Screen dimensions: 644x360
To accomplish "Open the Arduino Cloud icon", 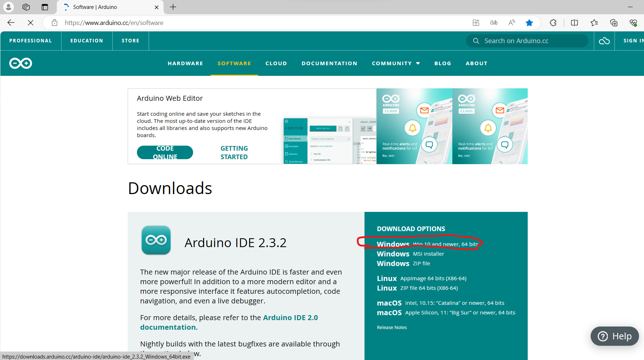I will click(604, 41).
